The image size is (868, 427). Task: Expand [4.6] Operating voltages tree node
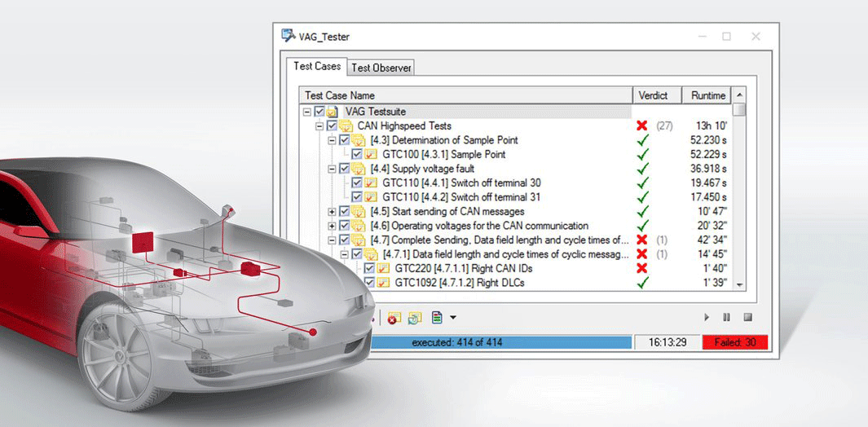click(x=332, y=226)
